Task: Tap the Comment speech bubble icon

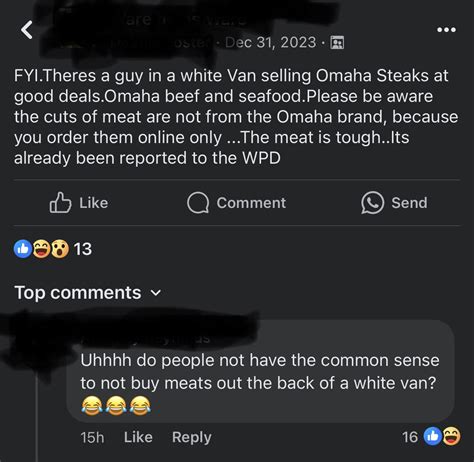Action: pyautogui.click(x=198, y=203)
